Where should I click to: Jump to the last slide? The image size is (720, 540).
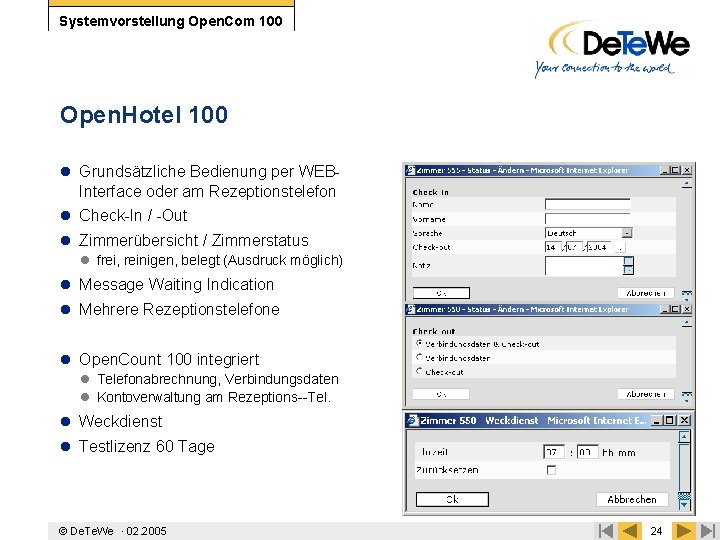pyautogui.click(x=707, y=531)
